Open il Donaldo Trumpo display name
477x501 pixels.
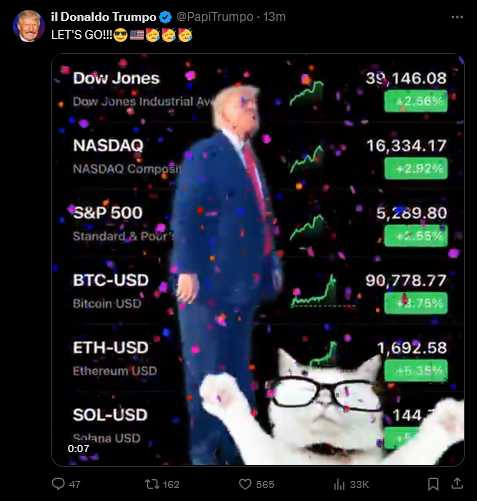[104, 17]
